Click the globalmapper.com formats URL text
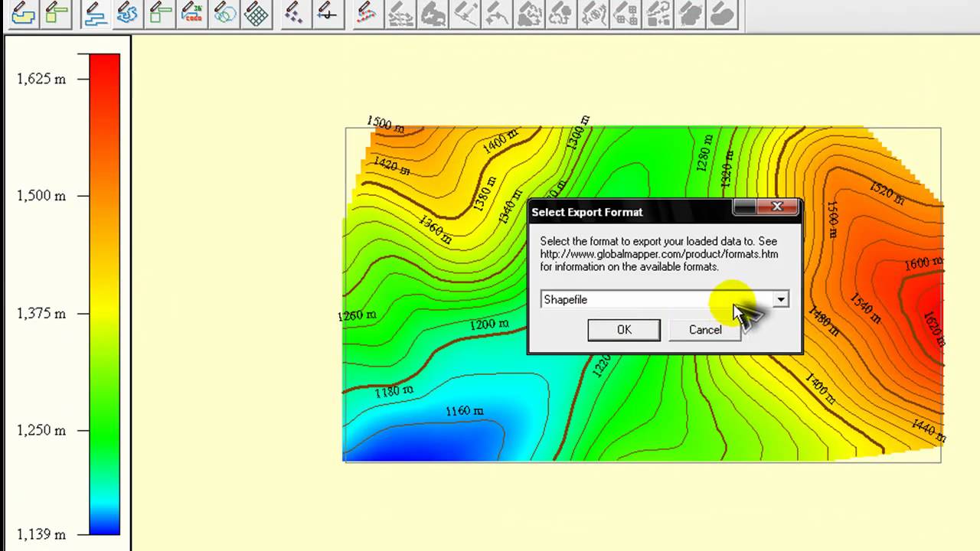The width and height of the screenshot is (980, 551). (x=659, y=254)
